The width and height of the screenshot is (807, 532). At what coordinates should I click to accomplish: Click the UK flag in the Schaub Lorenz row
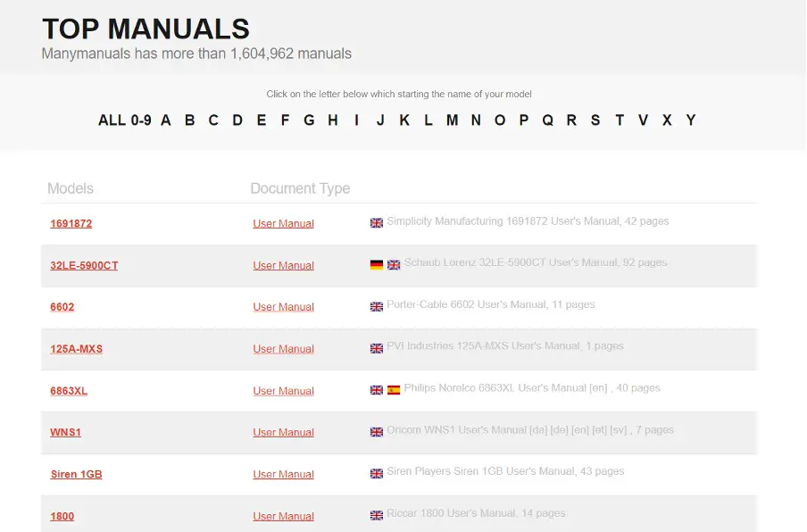click(393, 264)
